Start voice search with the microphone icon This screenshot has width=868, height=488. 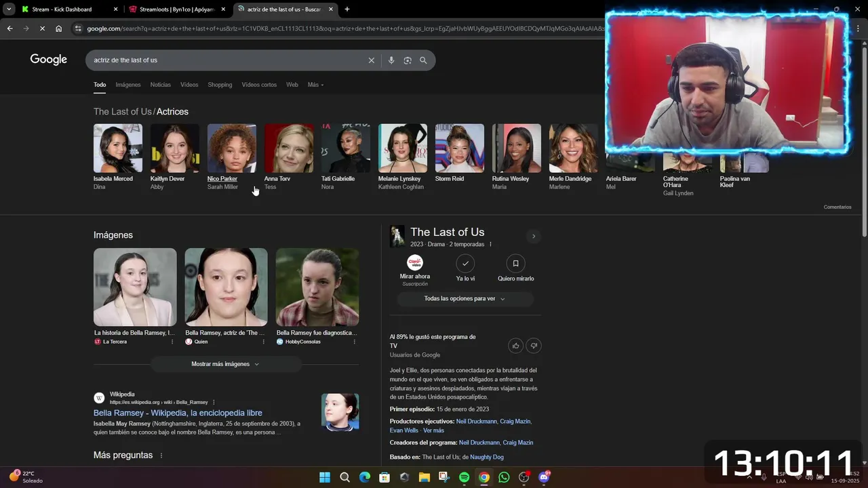[391, 60]
